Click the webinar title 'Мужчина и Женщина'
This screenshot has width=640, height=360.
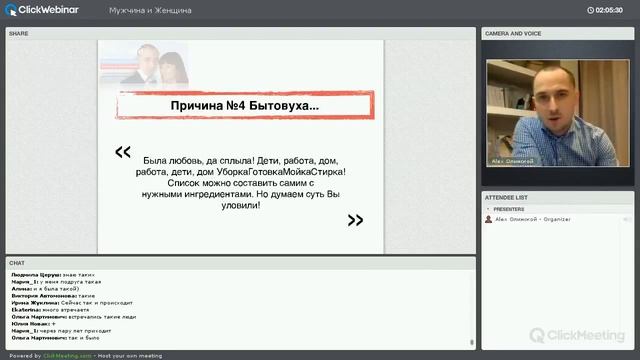pyautogui.click(x=150, y=11)
